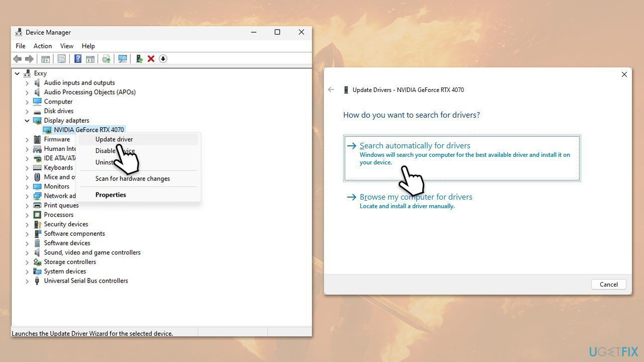
Task: Click the Properties toolbar icon
Action: pos(61,59)
